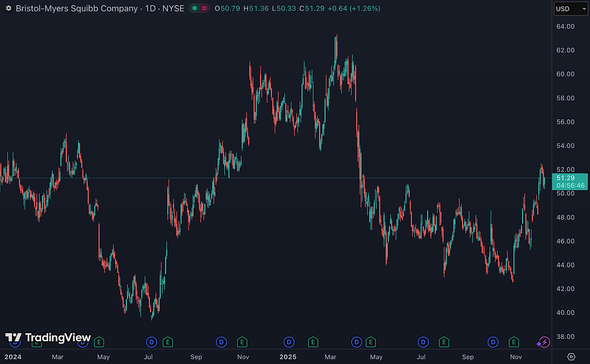590x364 pixels.
Task: Click the pink wavy lines data indicator
Action: [204, 8]
